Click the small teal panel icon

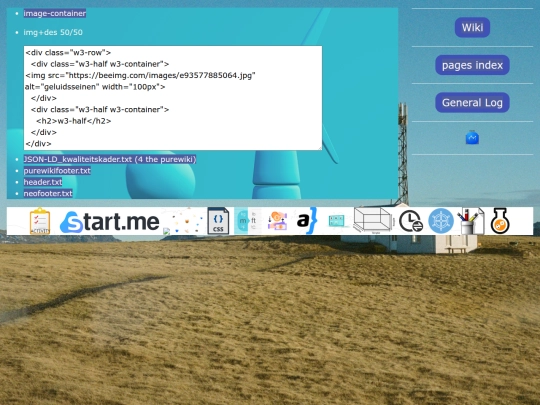click(x=336, y=221)
